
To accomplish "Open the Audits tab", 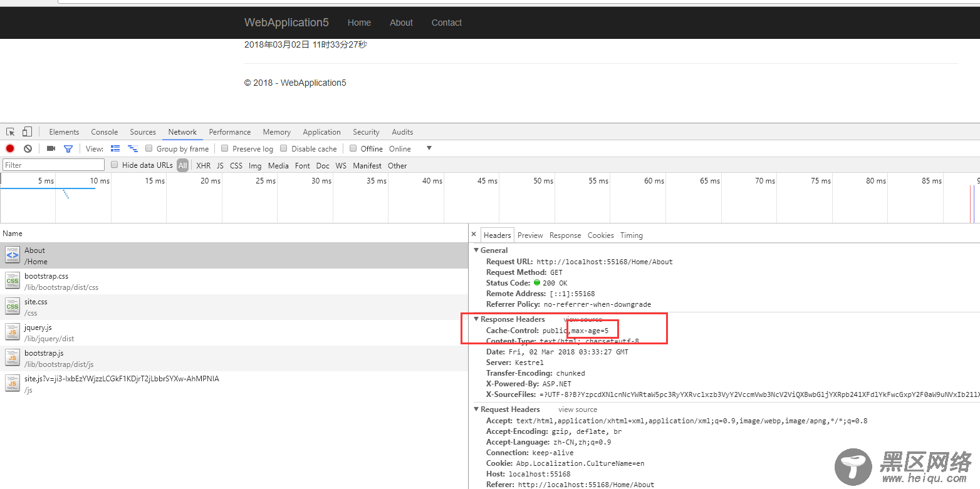I will 402,132.
